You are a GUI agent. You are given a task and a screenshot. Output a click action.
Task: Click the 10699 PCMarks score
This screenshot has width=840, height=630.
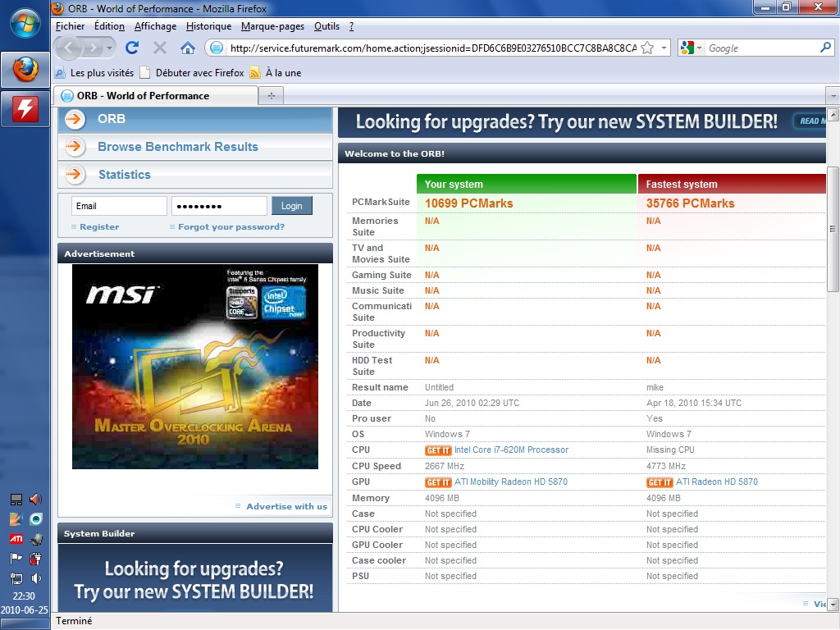pos(468,203)
